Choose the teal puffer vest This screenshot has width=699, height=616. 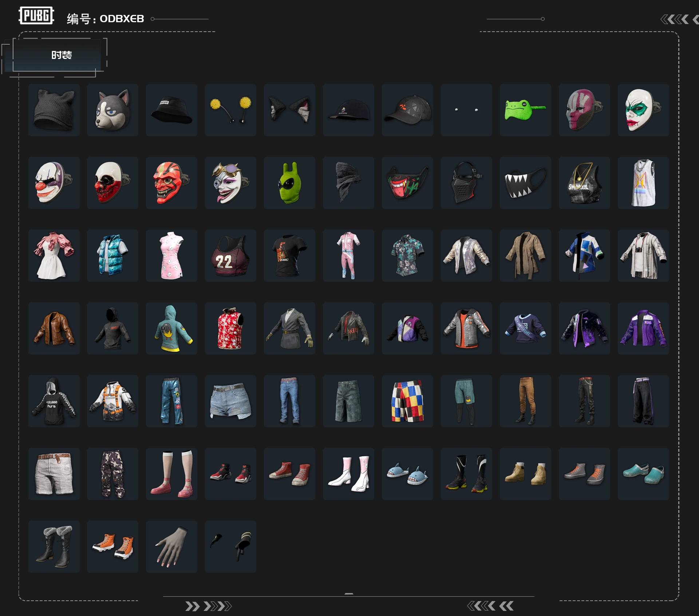(x=112, y=255)
